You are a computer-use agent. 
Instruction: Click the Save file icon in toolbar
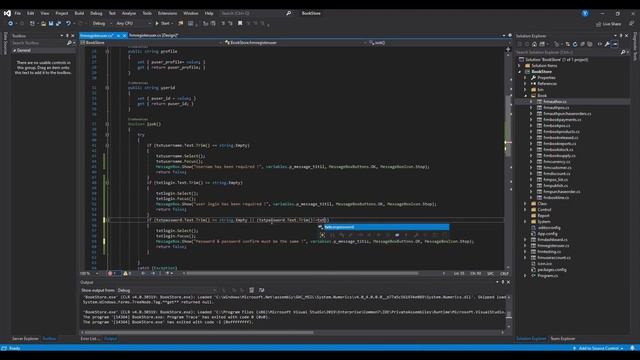51,23
